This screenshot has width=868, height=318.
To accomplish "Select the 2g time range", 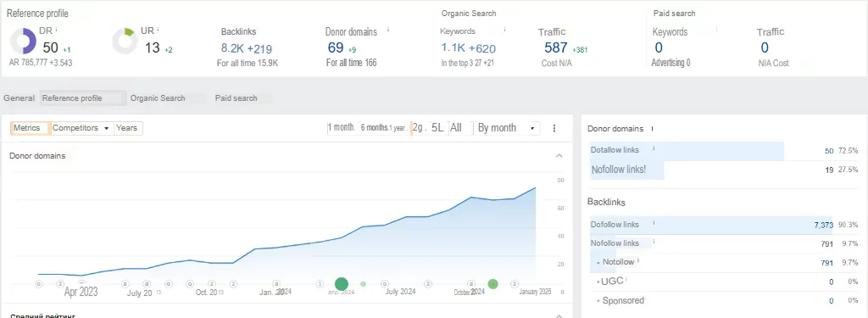I will point(419,128).
